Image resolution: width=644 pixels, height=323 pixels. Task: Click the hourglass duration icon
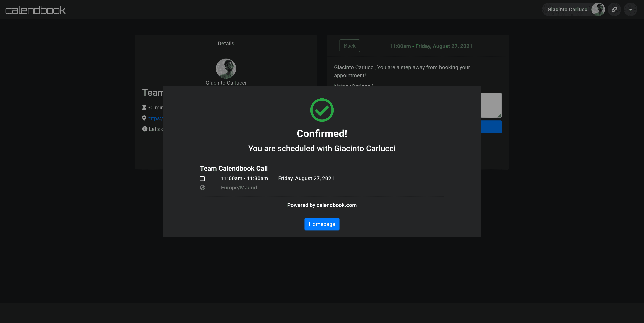[x=144, y=107]
